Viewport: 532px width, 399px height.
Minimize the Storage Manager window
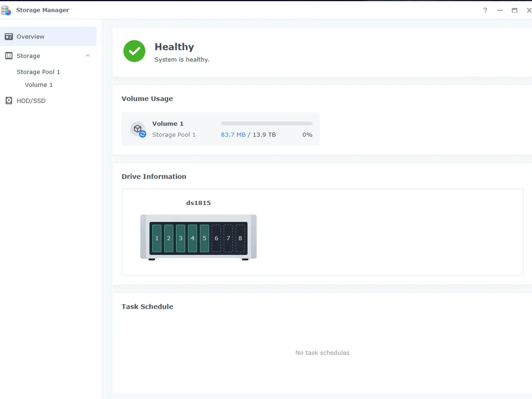point(500,10)
